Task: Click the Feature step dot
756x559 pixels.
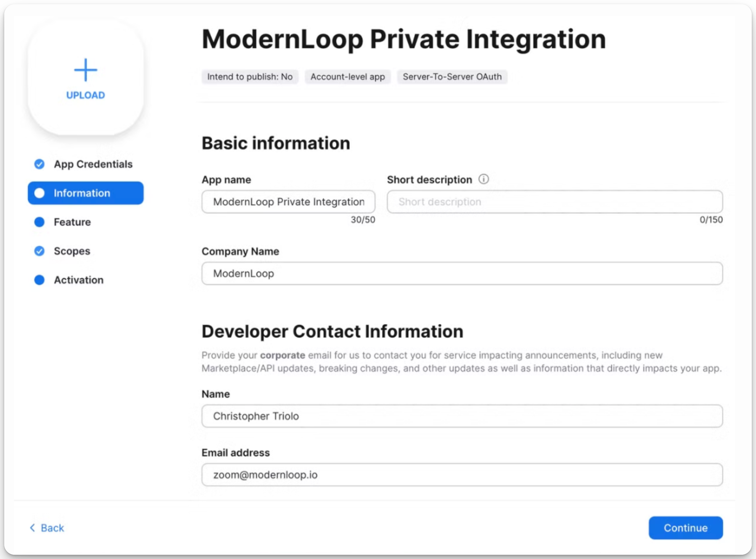Action: click(x=39, y=222)
